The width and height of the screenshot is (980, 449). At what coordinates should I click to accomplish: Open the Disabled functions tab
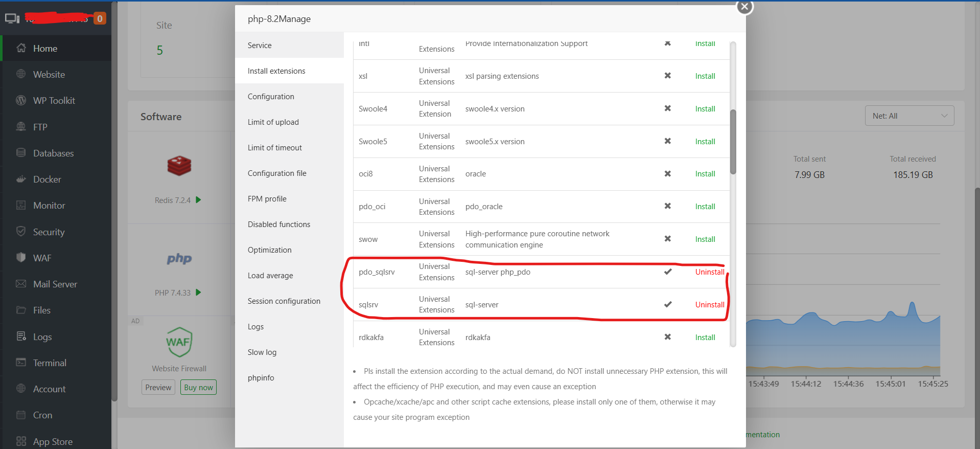[x=279, y=224]
